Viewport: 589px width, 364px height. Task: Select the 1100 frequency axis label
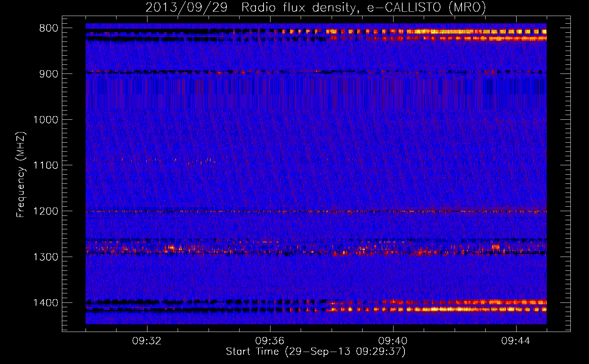pyautogui.click(x=46, y=166)
